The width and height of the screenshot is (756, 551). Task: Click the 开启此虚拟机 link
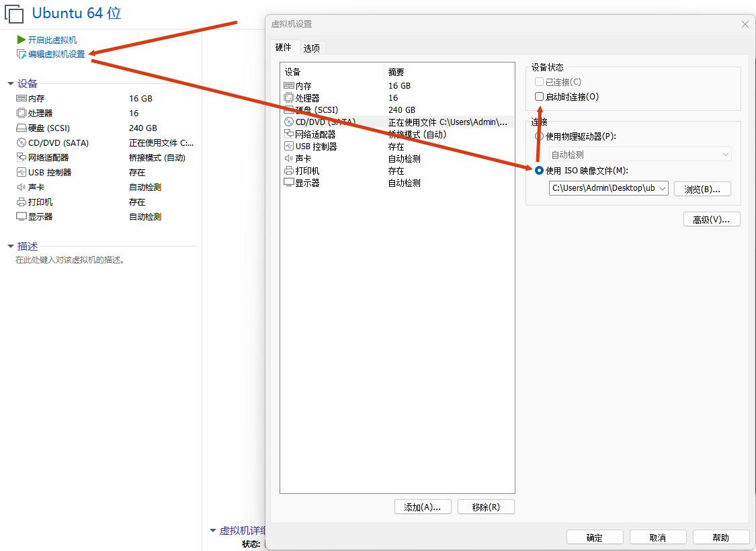tap(52, 40)
